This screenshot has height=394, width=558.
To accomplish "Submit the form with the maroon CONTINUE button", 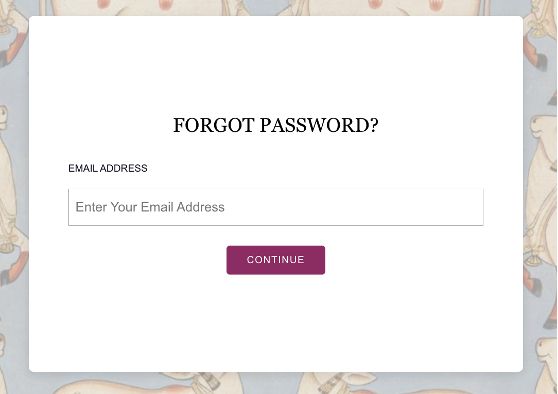I will [x=275, y=260].
